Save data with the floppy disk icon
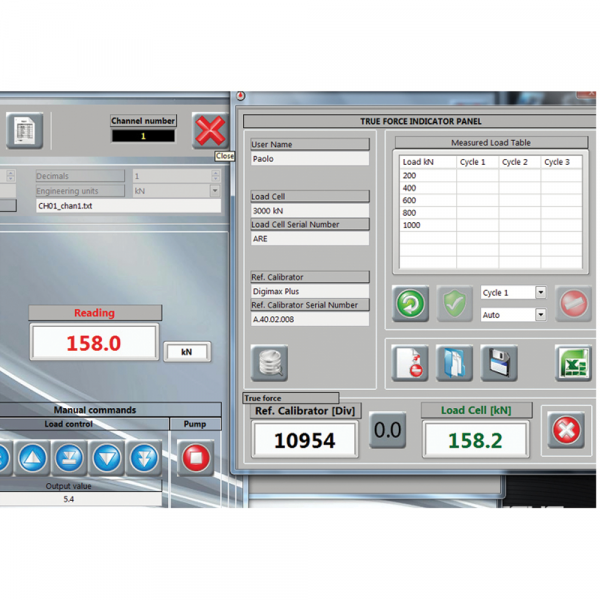The width and height of the screenshot is (600, 600). click(498, 363)
